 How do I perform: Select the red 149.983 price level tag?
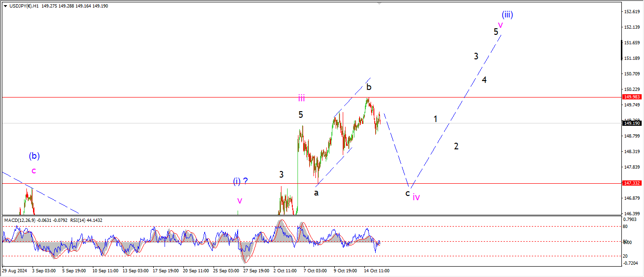632,97
